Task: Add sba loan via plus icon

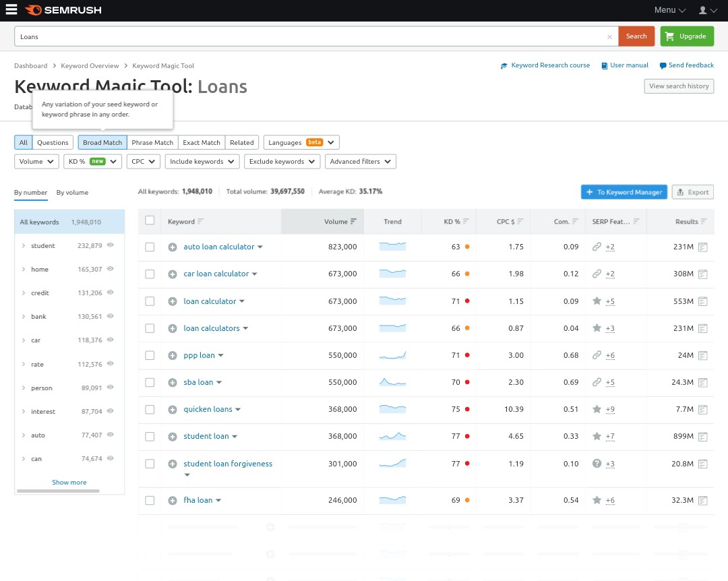Action: point(173,383)
